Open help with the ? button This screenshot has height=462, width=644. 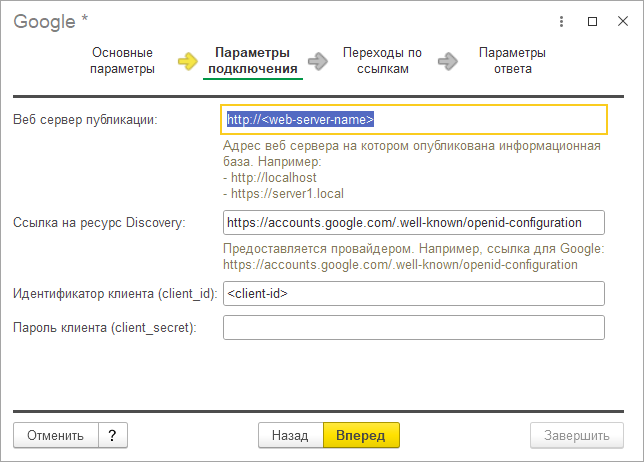[113, 436]
